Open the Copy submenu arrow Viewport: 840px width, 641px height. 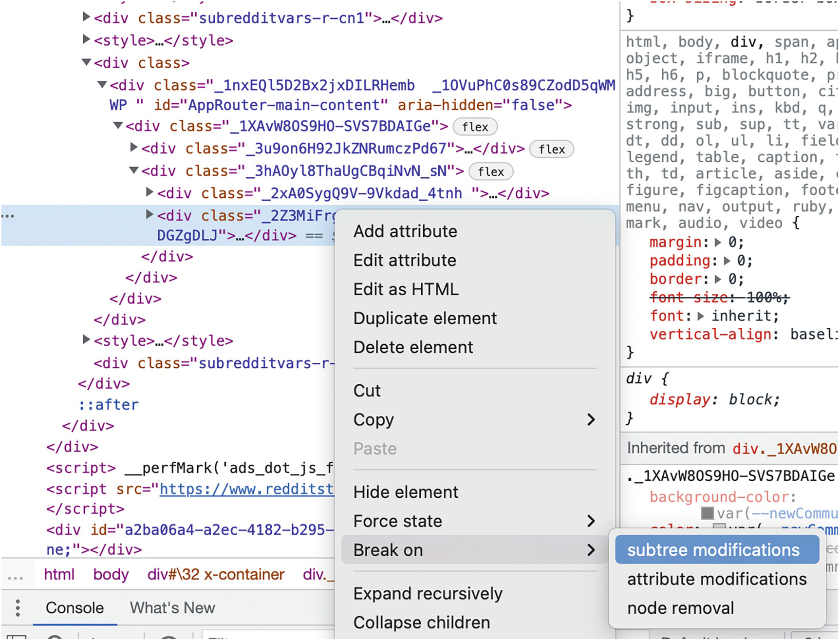(591, 419)
